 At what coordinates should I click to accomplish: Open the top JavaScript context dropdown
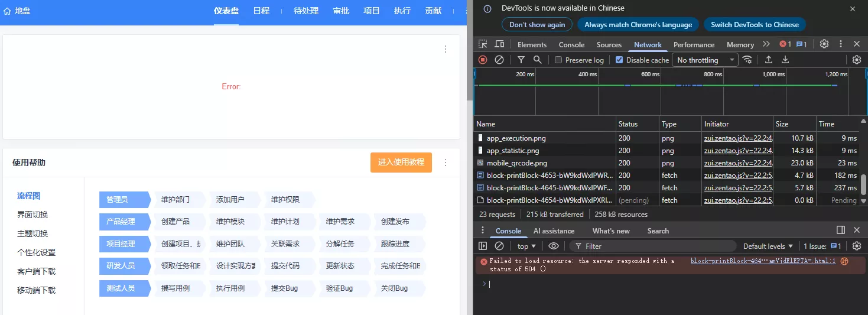coord(526,246)
